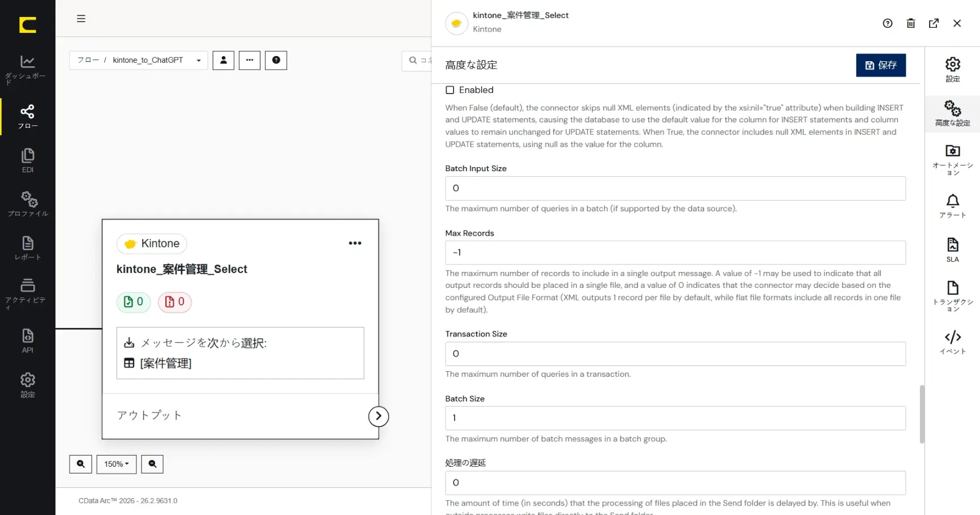The image size is (980, 515).
Task: Click the Batch Size field
Action: point(675,418)
